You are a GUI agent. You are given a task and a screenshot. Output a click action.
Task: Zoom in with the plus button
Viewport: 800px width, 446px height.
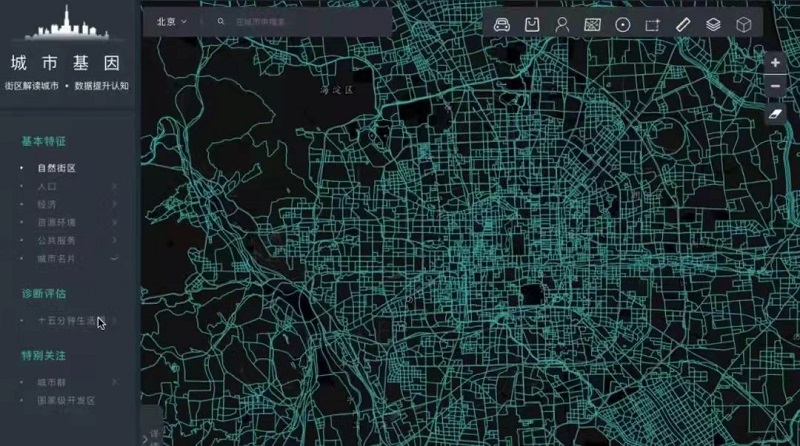(776, 62)
